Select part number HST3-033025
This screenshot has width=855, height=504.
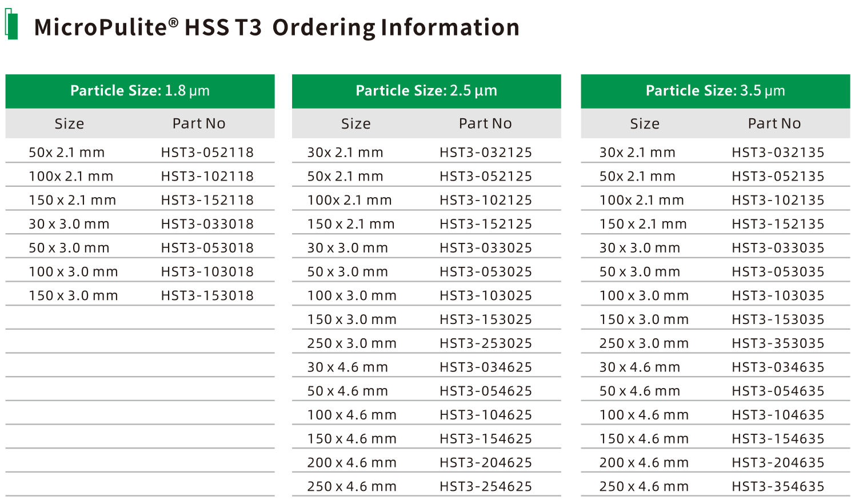[x=486, y=248]
